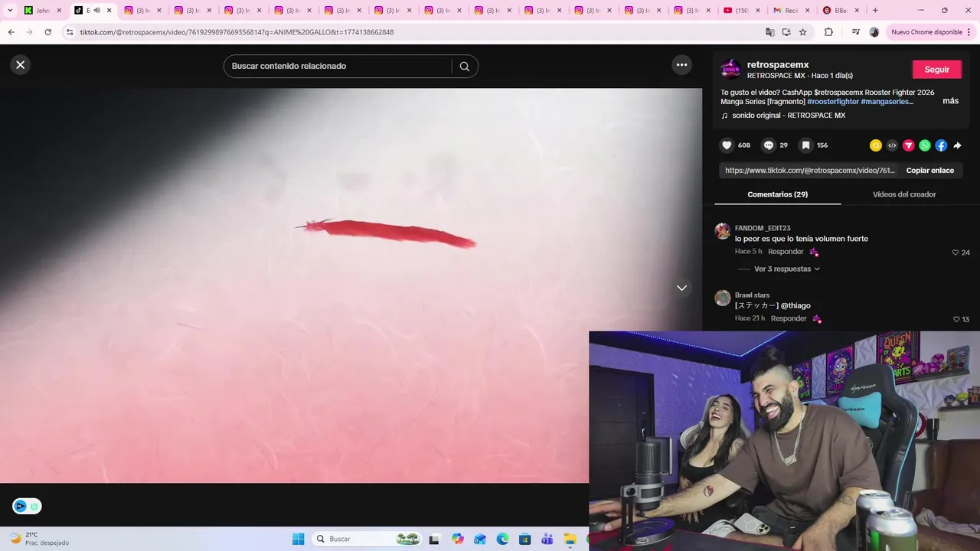Open FANDOM_EDIT23's avatar

coord(722,231)
